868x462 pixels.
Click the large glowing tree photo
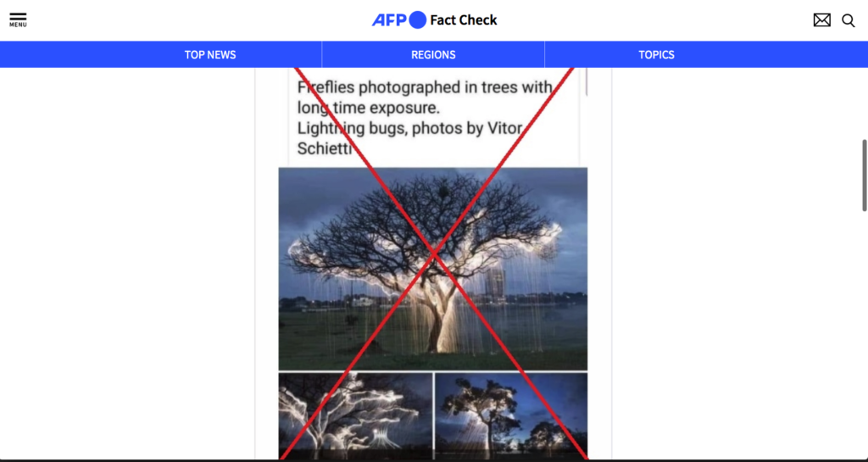[x=433, y=269]
